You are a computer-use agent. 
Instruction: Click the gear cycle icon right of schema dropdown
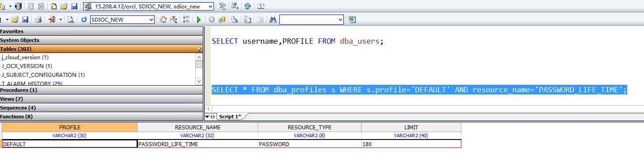[x=163, y=19]
